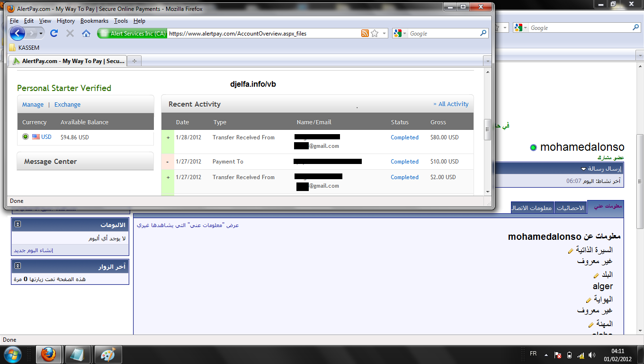Reload the AlertPay page
This screenshot has height=364, width=644.
tap(54, 33)
